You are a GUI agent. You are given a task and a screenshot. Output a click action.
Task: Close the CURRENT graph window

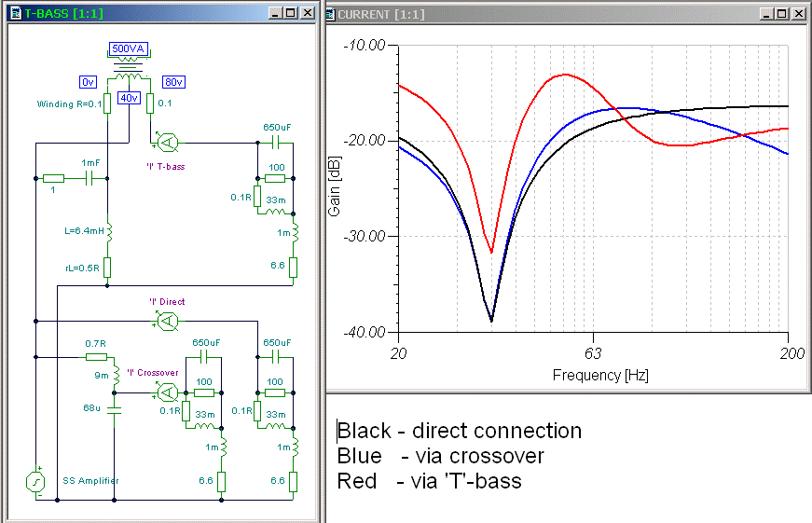point(799,14)
